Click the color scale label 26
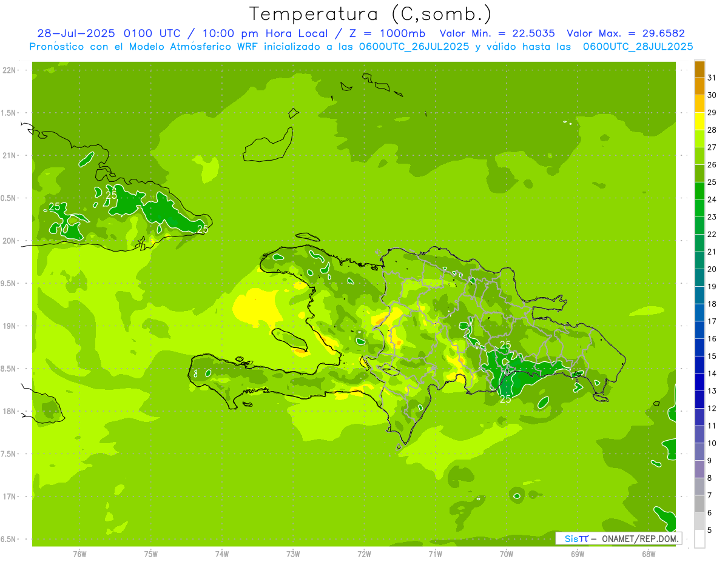The height and width of the screenshot is (562, 728). (x=712, y=164)
